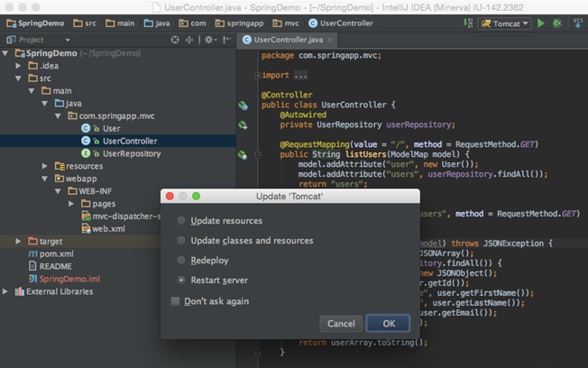
Task: Select pom.xml in the project tree
Action: click(56, 254)
